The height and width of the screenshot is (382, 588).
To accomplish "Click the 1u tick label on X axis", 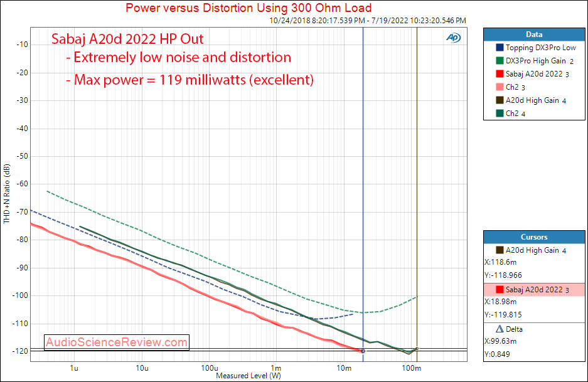I will click(x=74, y=368).
